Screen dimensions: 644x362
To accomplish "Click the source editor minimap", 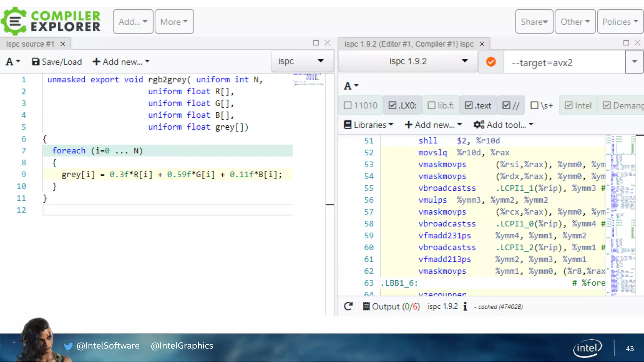I will [x=308, y=80].
